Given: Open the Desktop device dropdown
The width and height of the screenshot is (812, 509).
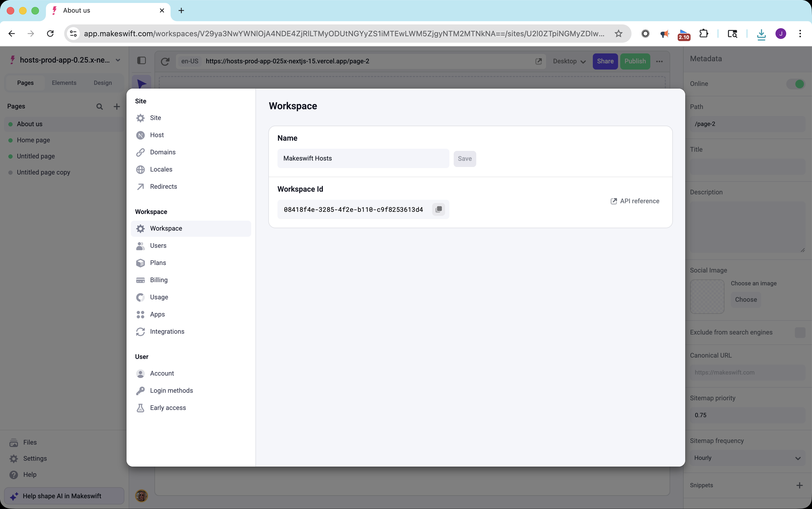Looking at the screenshot, I should click(569, 61).
